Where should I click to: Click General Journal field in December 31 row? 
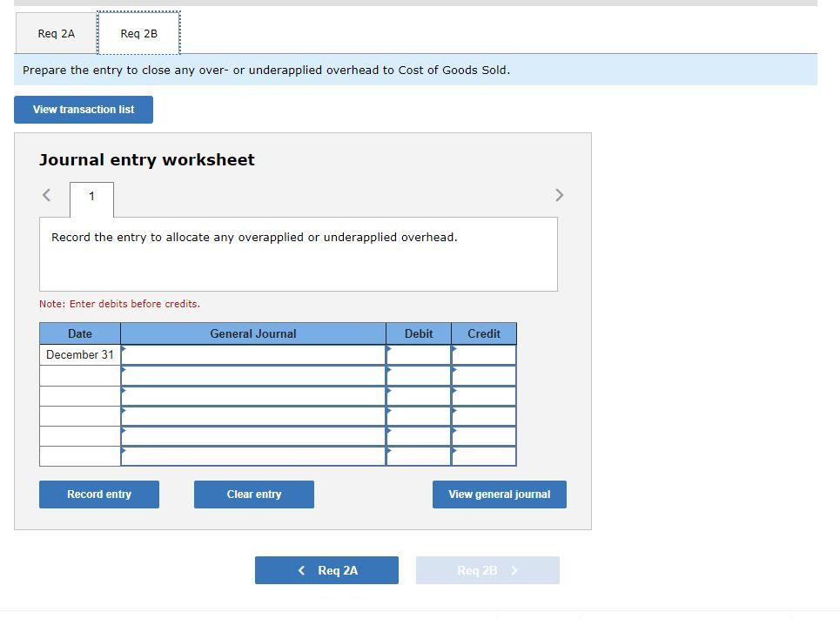[x=252, y=355]
